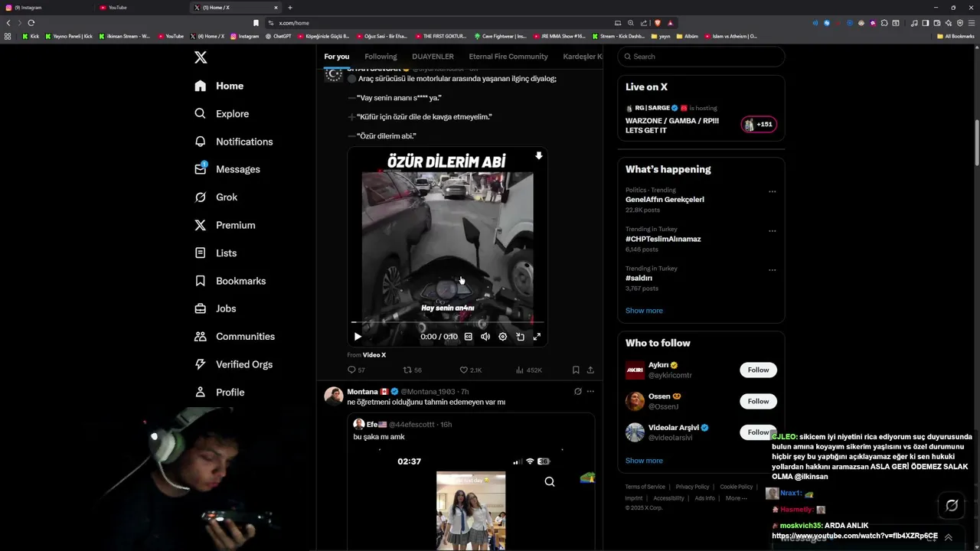Click the X search field

coord(701,57)
